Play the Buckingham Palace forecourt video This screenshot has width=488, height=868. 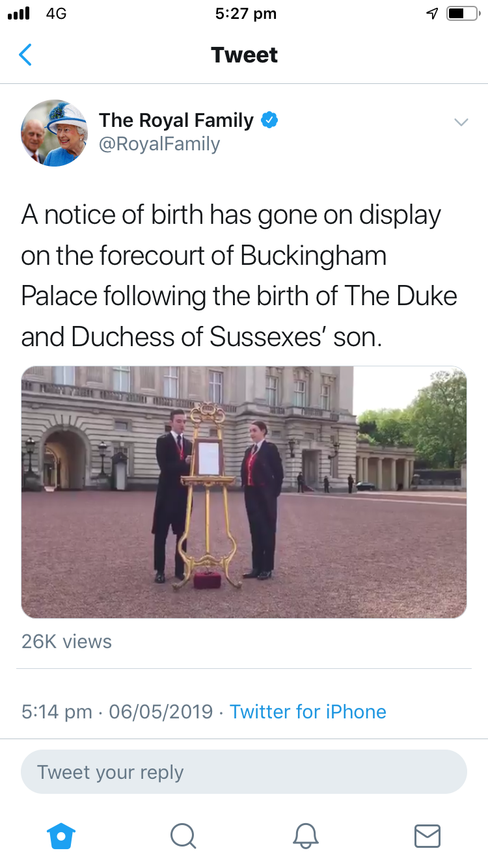click(244, 492)
